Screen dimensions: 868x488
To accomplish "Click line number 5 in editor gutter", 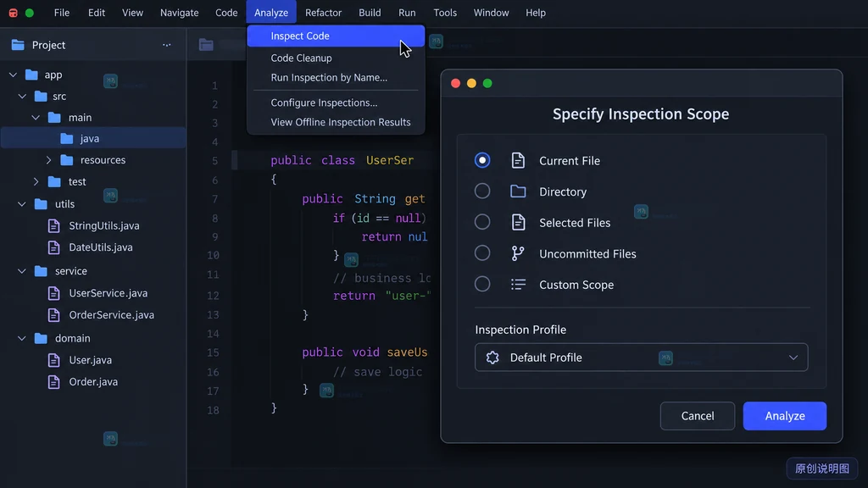I will pyautogui.click(x=214, y=161).
